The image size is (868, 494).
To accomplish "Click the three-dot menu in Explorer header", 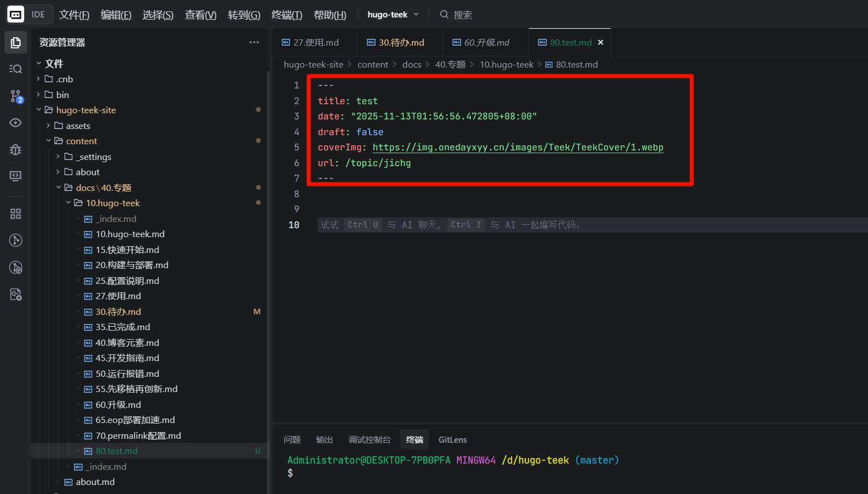I will pyautogui.click(x=254, y=42).
